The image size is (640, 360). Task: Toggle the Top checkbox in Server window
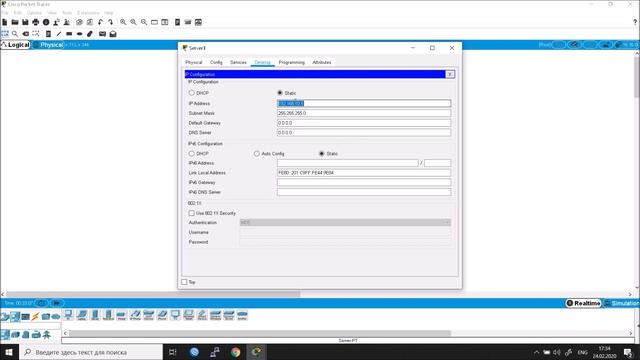(184, 282)
